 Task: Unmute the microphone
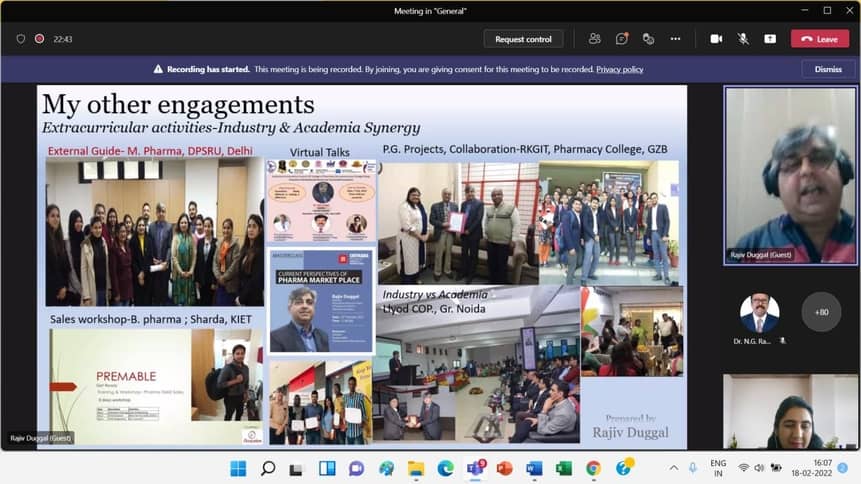[743, 39]
